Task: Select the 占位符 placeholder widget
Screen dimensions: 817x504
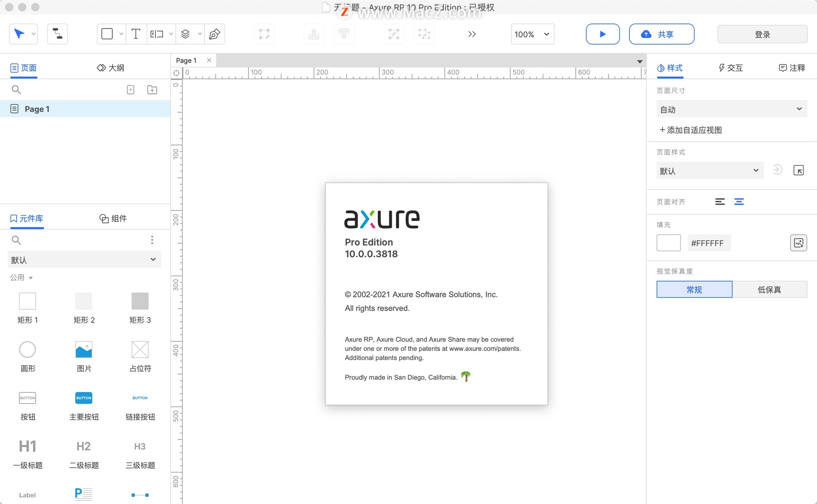Action: coord(140,356)
